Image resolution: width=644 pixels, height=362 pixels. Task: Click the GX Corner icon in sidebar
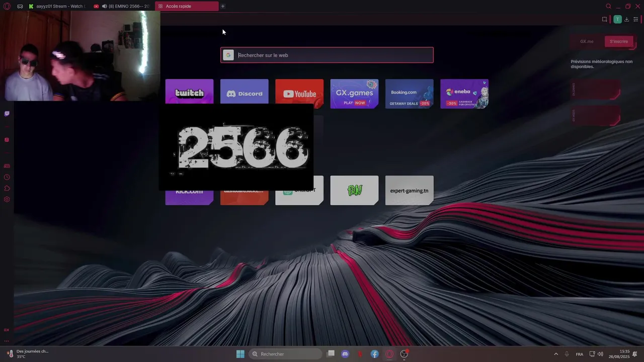tap(7, 330)
